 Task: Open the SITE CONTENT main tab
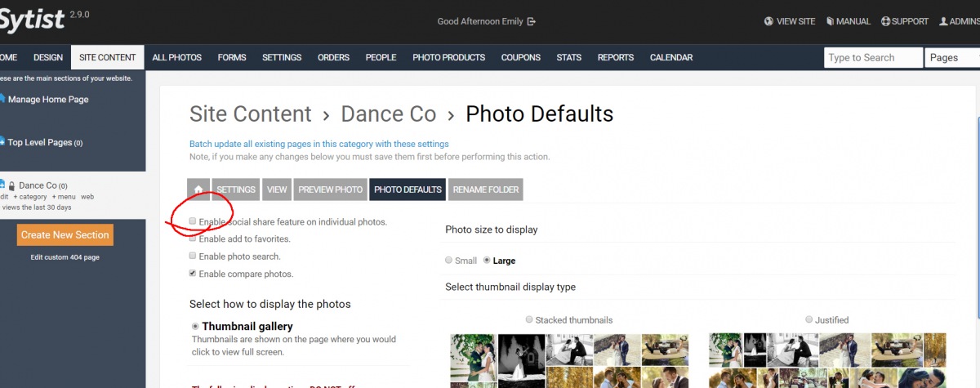pos(108,57)
